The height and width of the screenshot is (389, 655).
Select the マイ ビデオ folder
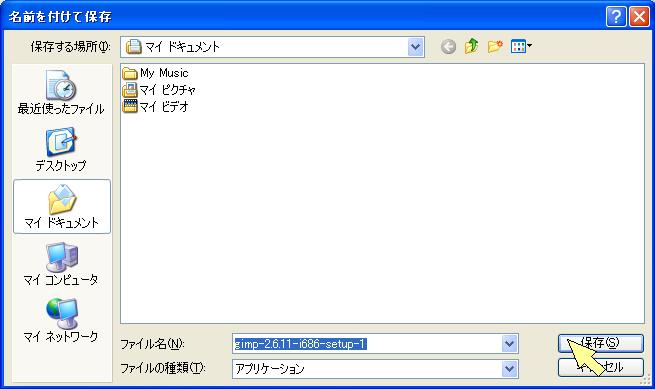(155, 107)
